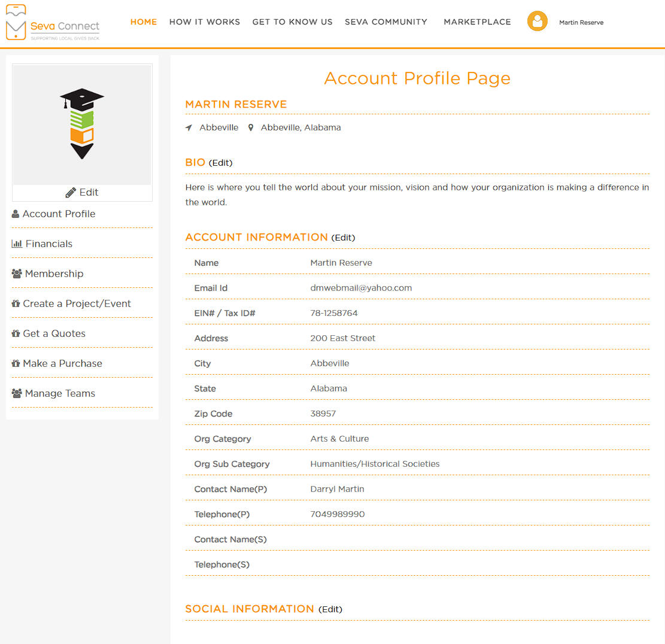The image size is (665, 644).
Task: Click the pencil icon under profile image
Action: [x=71, y=193]
